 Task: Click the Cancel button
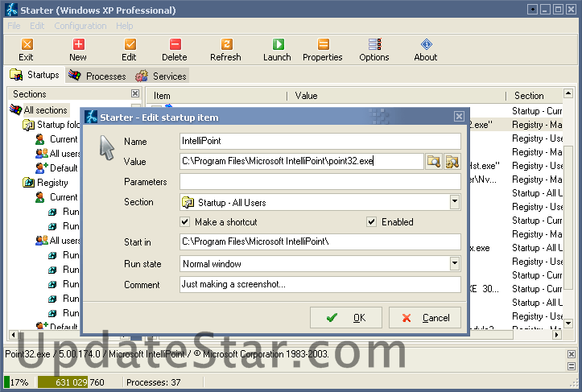tap(425, 318)
